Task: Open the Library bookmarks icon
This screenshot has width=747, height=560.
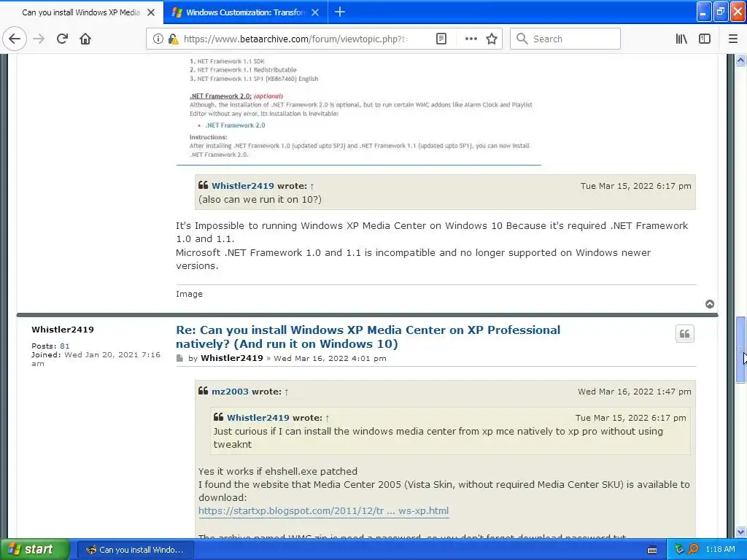Action: [681, 39]
